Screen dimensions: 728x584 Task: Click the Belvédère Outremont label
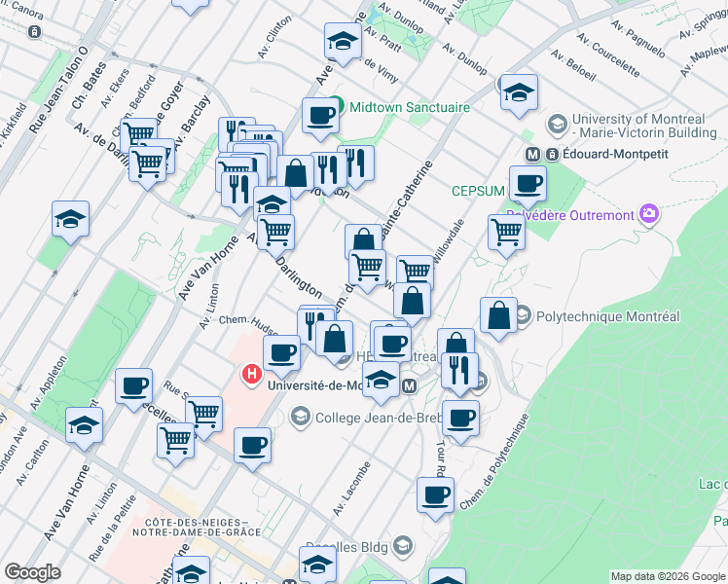tap(569, 215)
